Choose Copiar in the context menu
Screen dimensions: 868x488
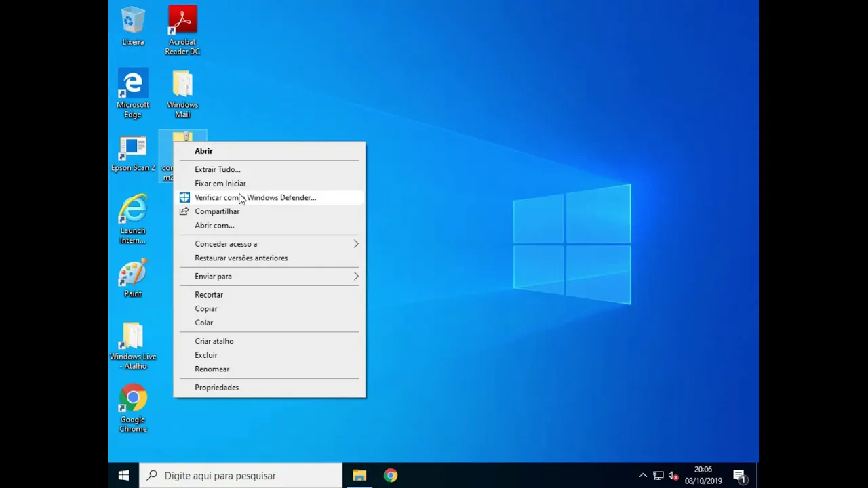point(269,309)
